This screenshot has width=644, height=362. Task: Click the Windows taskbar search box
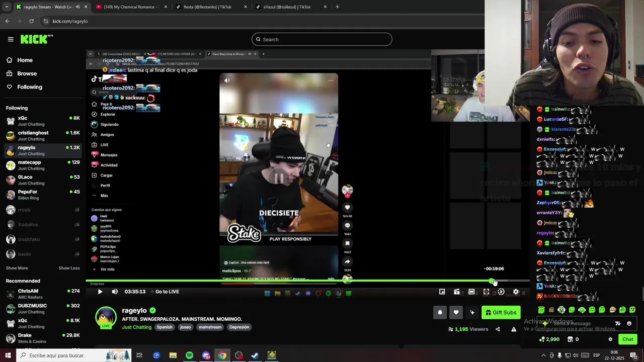pos(73,355)
